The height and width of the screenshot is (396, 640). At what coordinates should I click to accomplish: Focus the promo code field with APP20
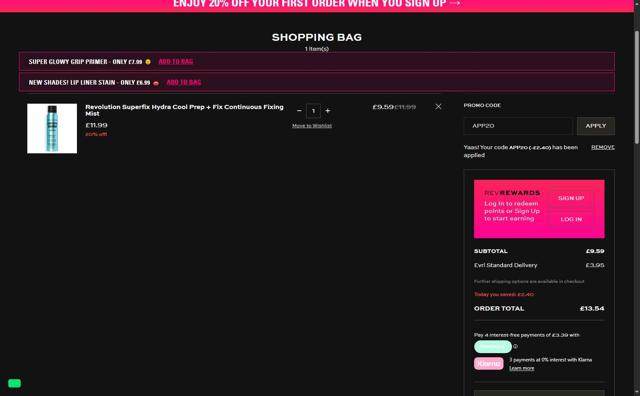518,126
